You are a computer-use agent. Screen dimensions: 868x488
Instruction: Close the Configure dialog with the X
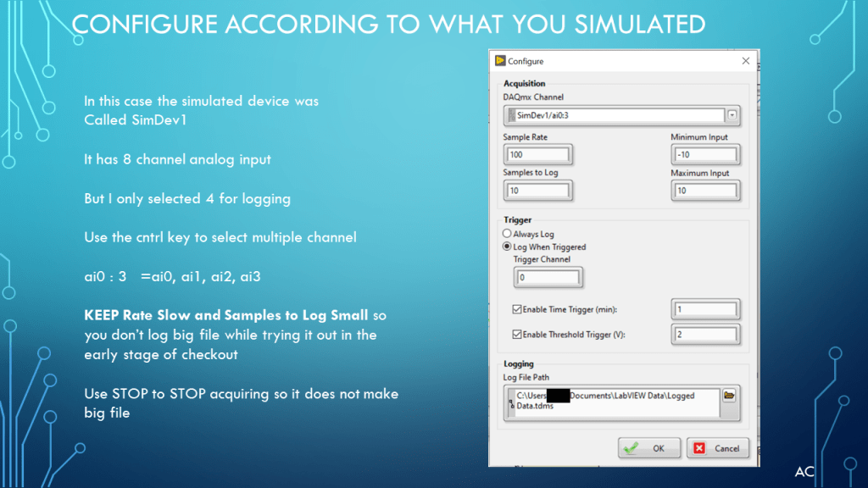(x=745, y=61)
